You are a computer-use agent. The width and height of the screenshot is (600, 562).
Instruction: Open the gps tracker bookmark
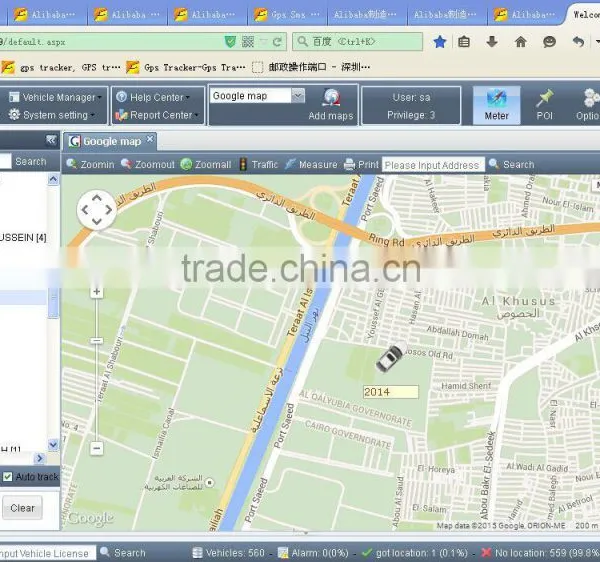tap(61, 67)
